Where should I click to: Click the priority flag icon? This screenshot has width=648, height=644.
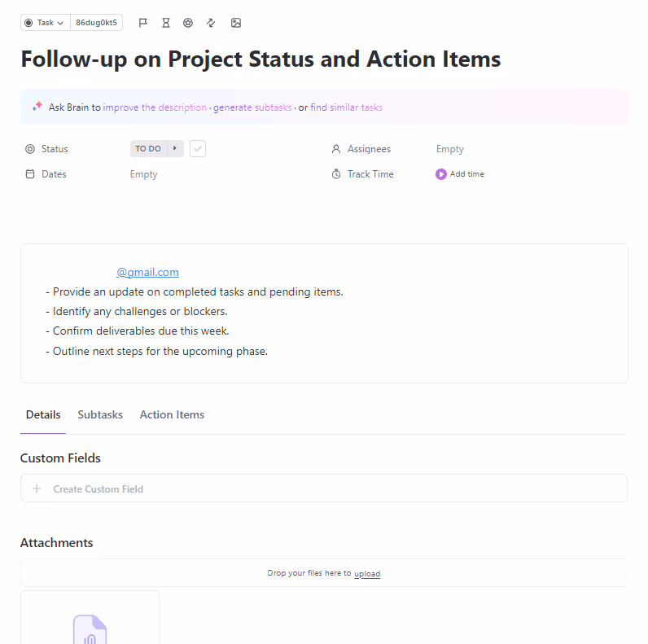click(143, 23)
